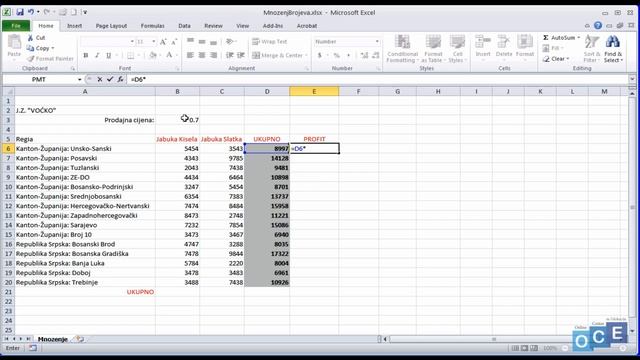Align text to the left
The width and height of the screenshot is (640, 360).
(x=190, y=55)
